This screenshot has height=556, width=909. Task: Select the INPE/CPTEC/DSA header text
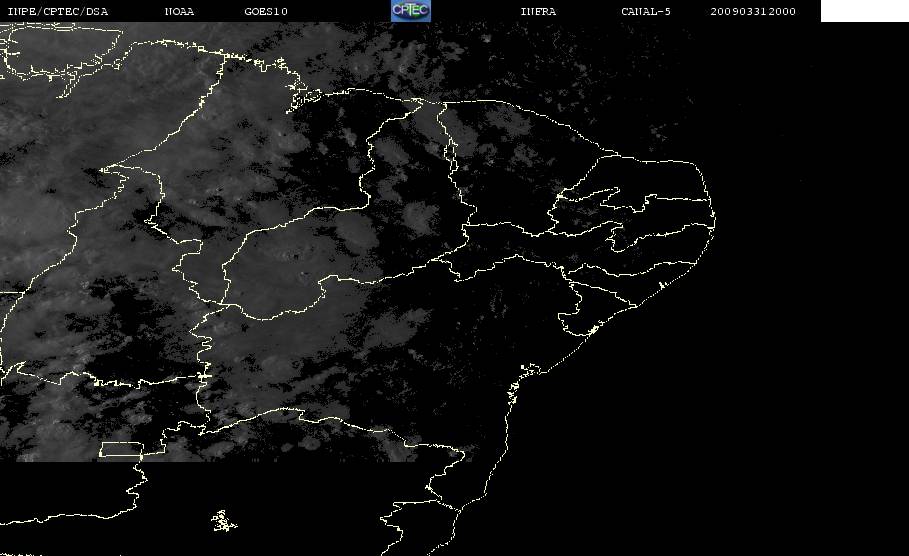[x=58, y=12]
